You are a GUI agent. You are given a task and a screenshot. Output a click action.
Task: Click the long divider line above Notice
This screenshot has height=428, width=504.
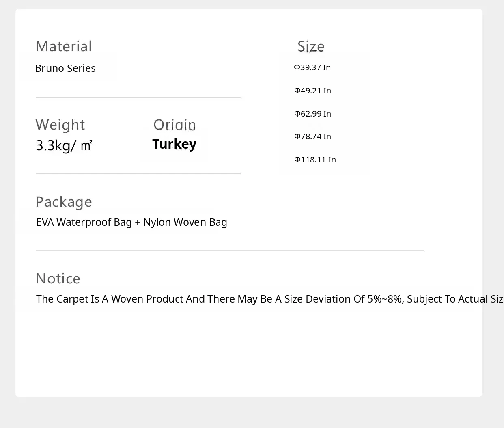coord(230,251)
